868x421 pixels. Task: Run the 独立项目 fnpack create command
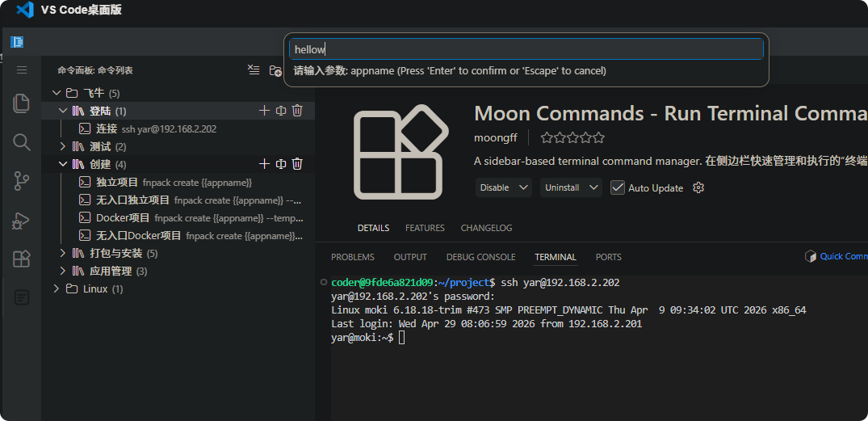[x=177, y=182]
